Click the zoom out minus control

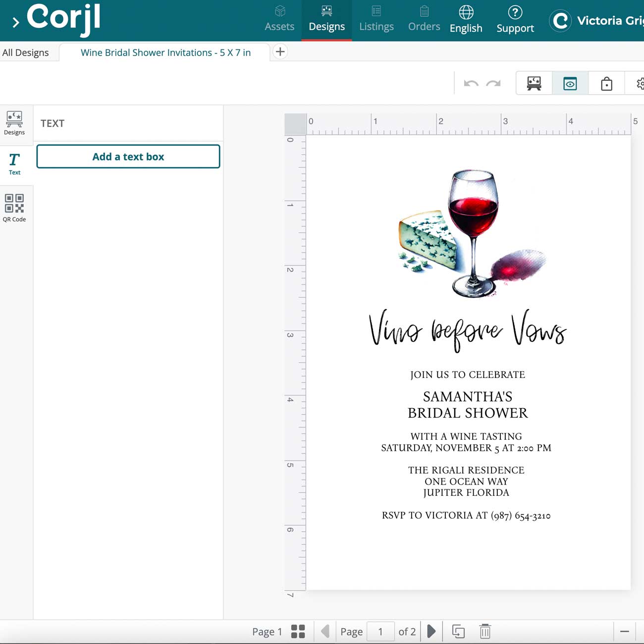(624, 631)
